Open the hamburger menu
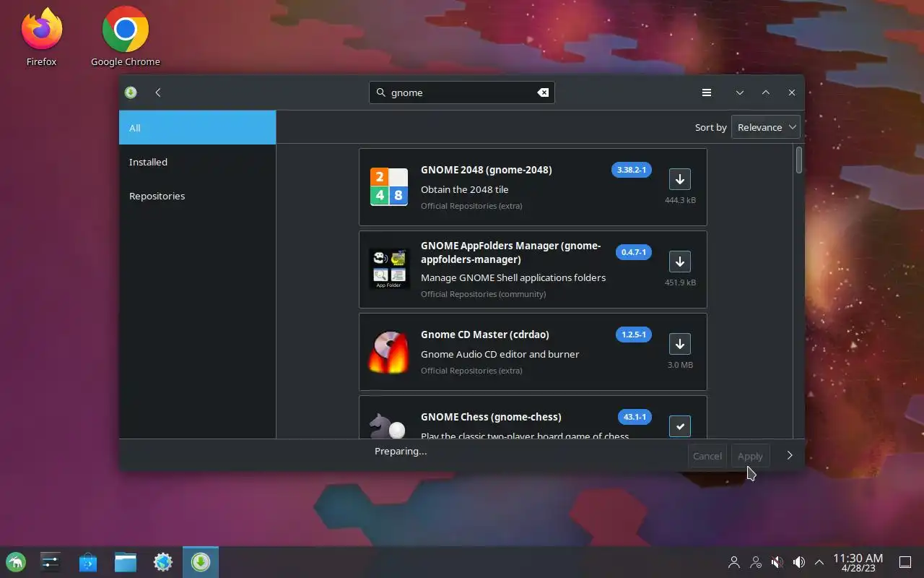This screenshot has width=924, height=578. point(707,92)
